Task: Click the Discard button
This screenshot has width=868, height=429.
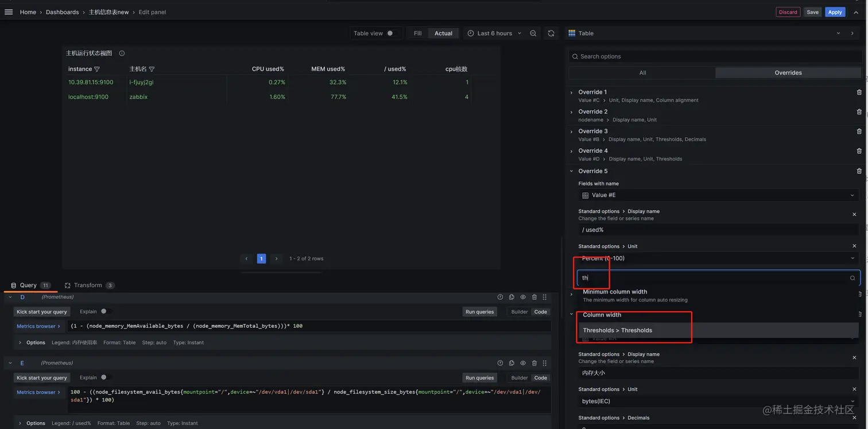Action: pyautogui.click(x=788, y=12)
